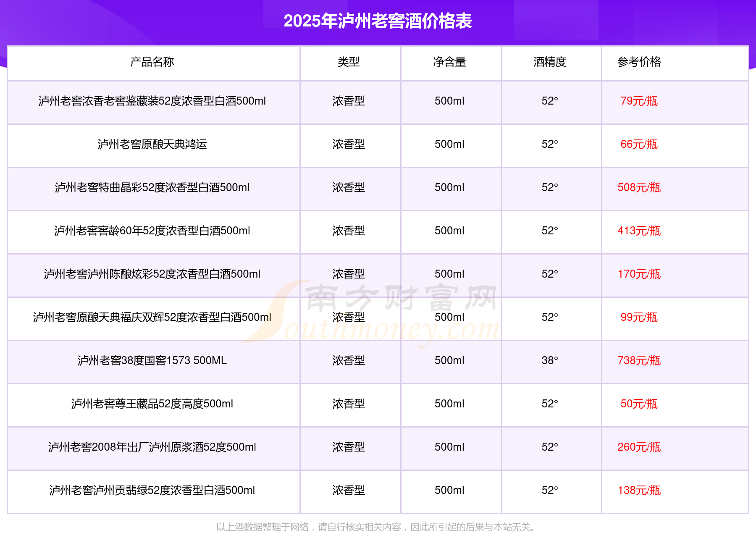Click 浓香型 in the 508元/瓶 row

pos(349,187)
